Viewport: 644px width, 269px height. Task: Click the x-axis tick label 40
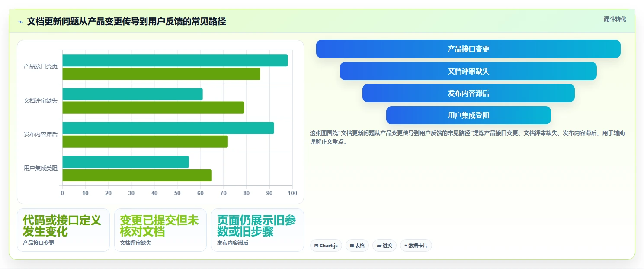[154, 193]
